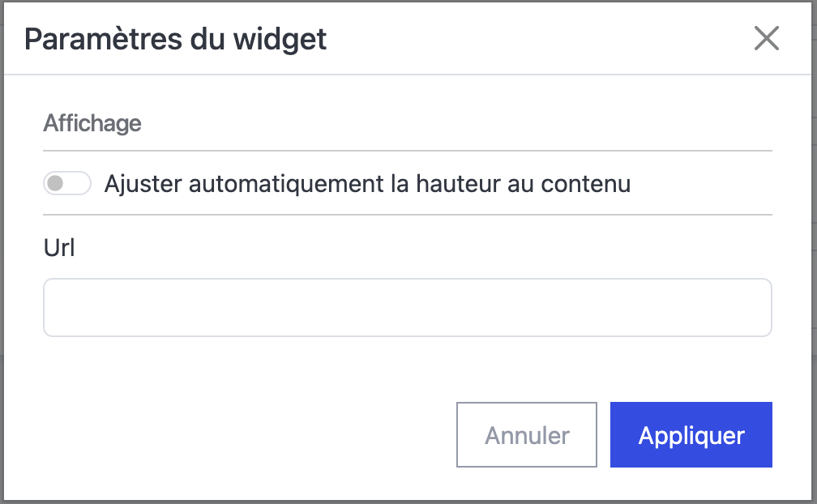Viewport: 817px width, 504px height.
Task: Confirm settings with Appliquer
Action: 691,435
